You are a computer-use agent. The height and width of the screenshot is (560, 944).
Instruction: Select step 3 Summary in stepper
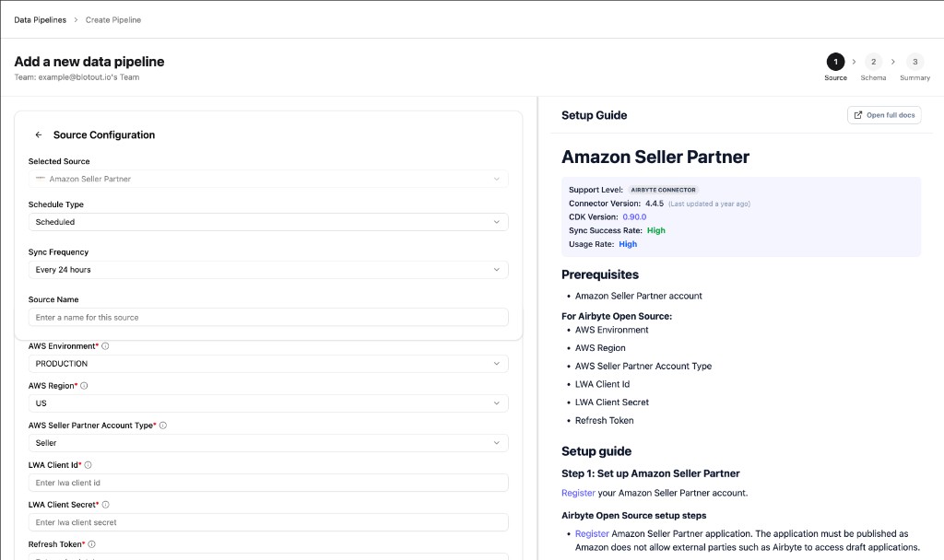pyautogui.click(x=915, y=66)
